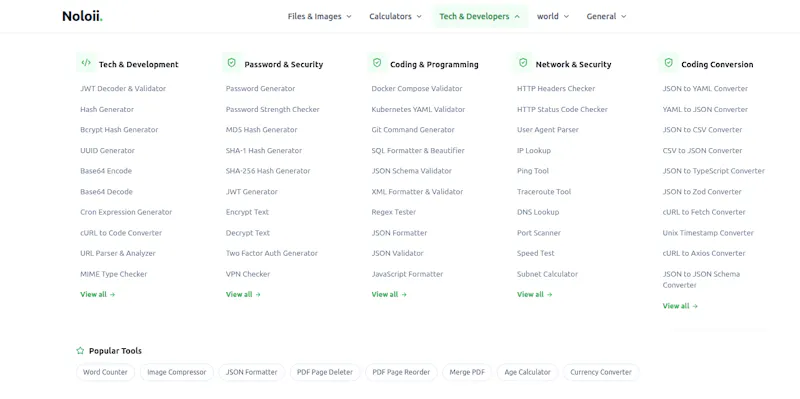Open Subnet Calculator
Screen dimensions: 800x399
(x=547, y=275)
